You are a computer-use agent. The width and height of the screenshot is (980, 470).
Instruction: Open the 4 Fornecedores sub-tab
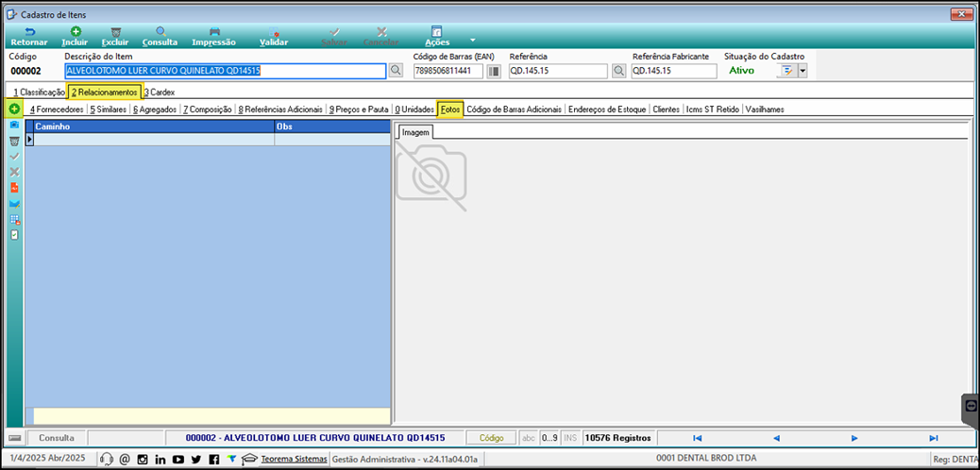click(57, 109)
